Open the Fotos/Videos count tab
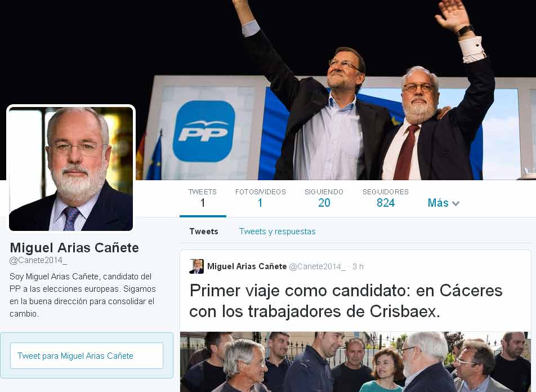This screenshot has width=536, height=392. 261,198
